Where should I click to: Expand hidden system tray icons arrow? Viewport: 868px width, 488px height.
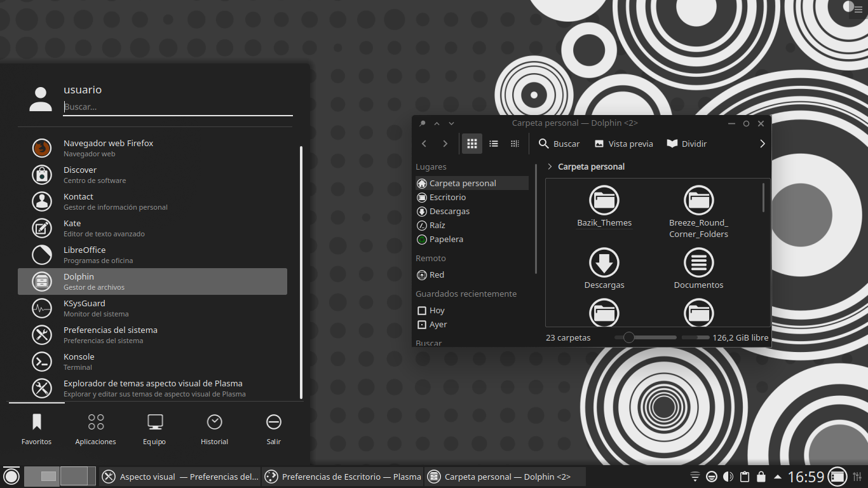point(777,477)
